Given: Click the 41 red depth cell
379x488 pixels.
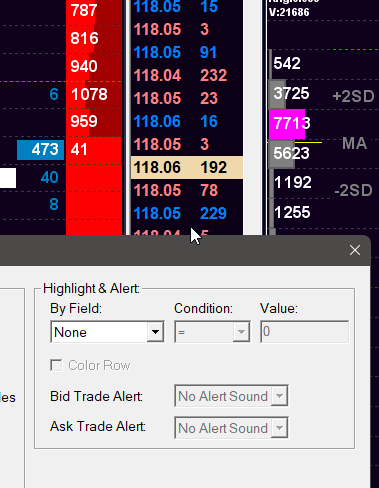Looking at the screenshot, I should pyautogui.click(x=94, y=150).
